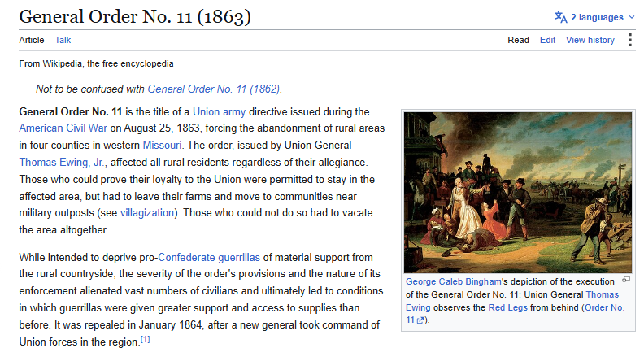The height and width of the screenshot is (357, 644).
Task: Open the Red Legs link in caption
Action: tap(507, 307)
